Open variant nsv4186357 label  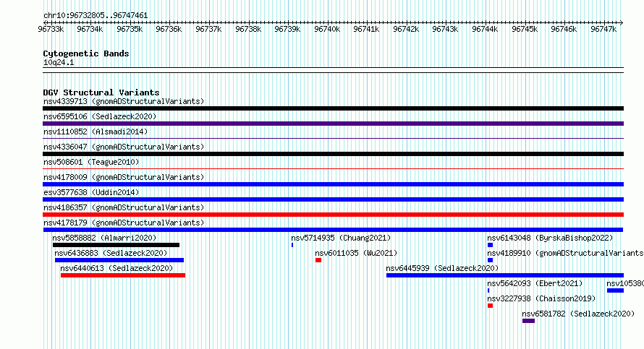point(124,207)
